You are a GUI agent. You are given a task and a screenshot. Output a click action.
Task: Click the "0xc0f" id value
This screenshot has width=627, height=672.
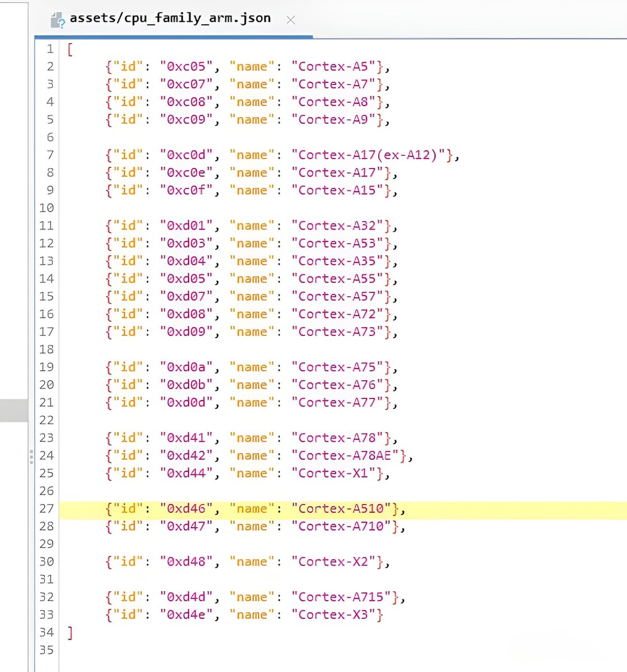click(x=187, y=190)
